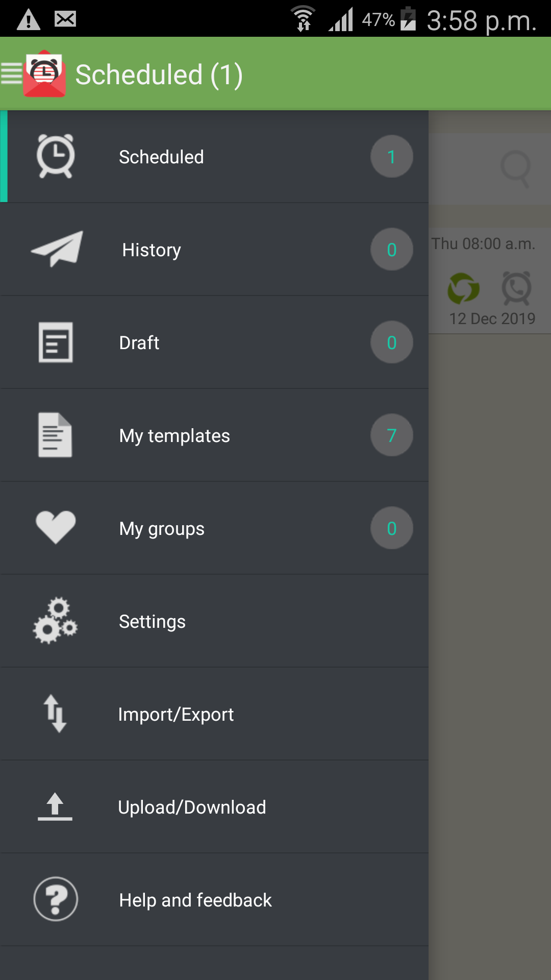Open the Scheduled menu item
Viewport: 551px width, 980px height.
click(x=161, y=157)
